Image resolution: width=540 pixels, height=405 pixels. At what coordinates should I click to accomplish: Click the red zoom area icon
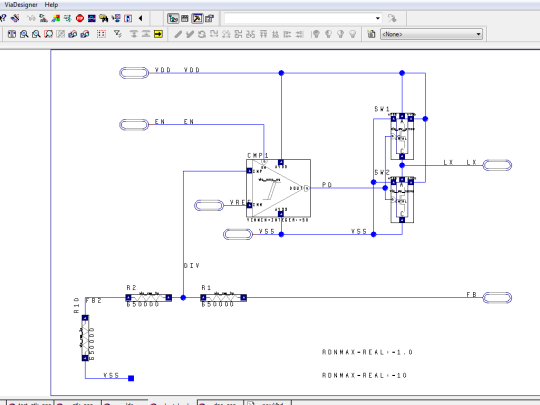[x=48, y=34]
